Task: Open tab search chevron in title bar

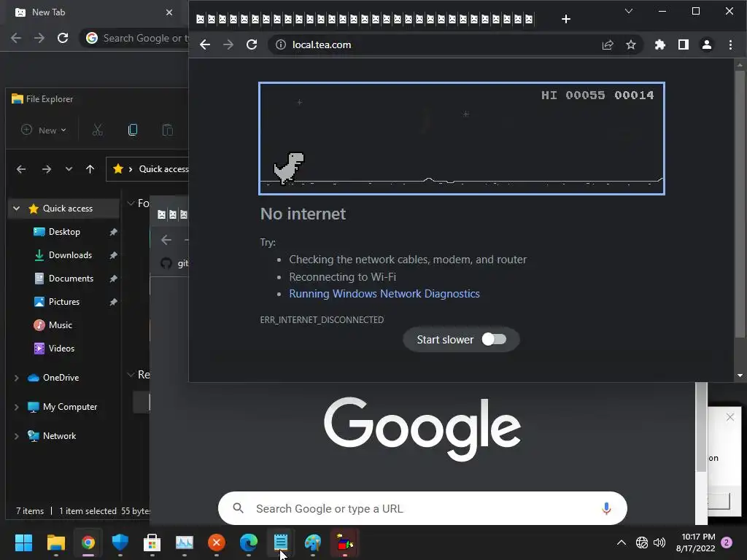Action: (628, 11)
